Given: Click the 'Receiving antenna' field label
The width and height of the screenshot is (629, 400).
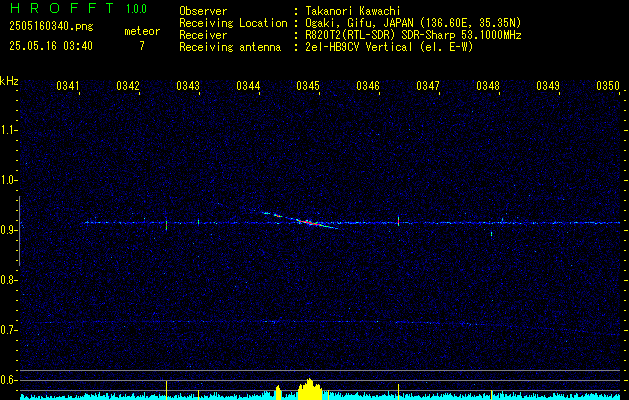Looking at the screenshot, I should coord(230,47).
